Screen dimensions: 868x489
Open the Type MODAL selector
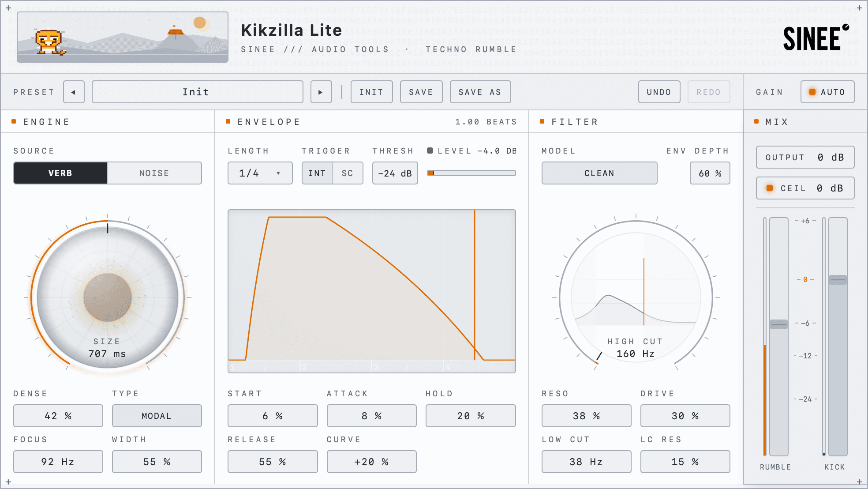pyautogui.click(x=157, y=416)
